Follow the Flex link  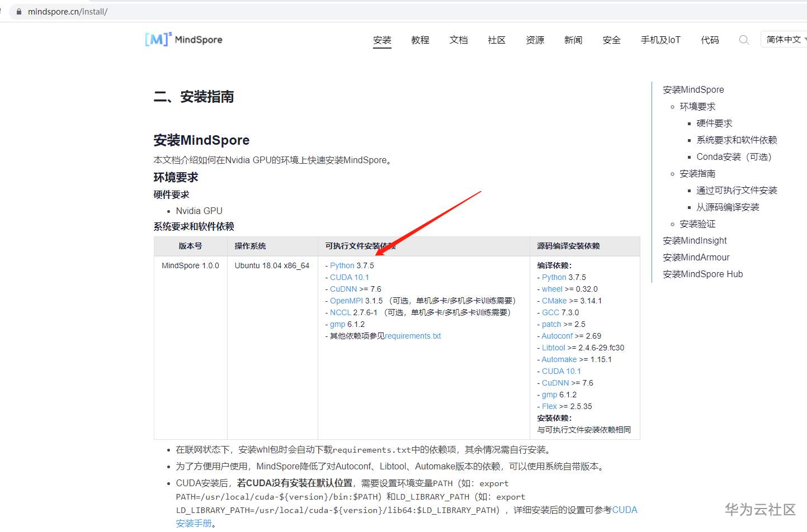549,406
